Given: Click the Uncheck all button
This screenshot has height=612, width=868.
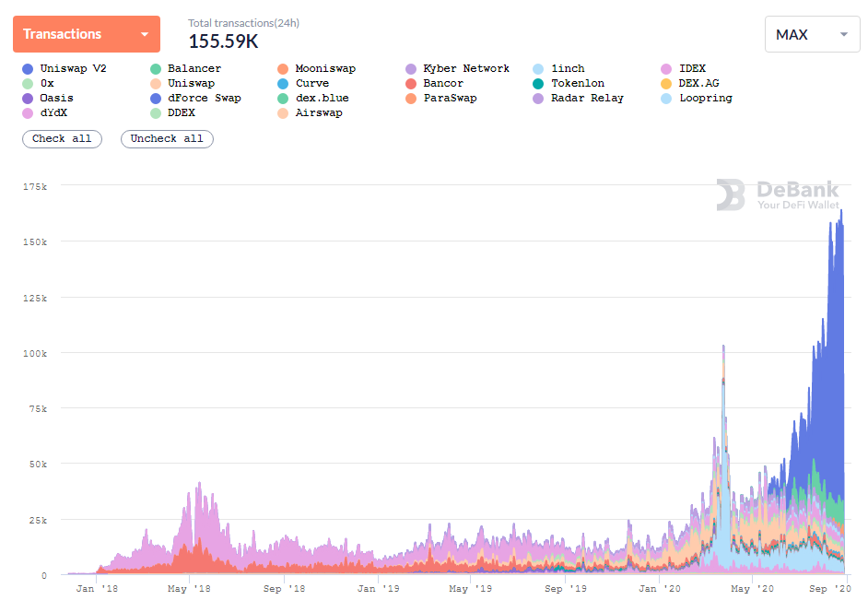Looking at the screenshot, I should point(167,139).
